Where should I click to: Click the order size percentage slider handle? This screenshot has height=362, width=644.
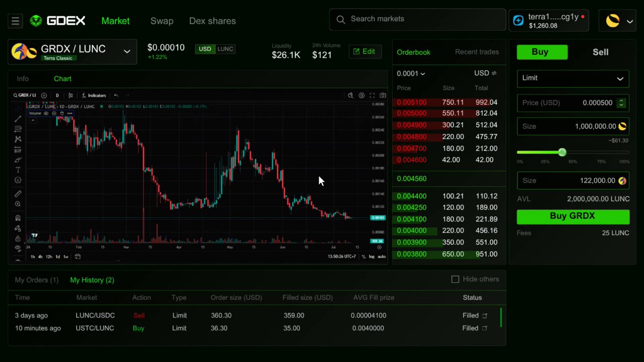point(562,152)
